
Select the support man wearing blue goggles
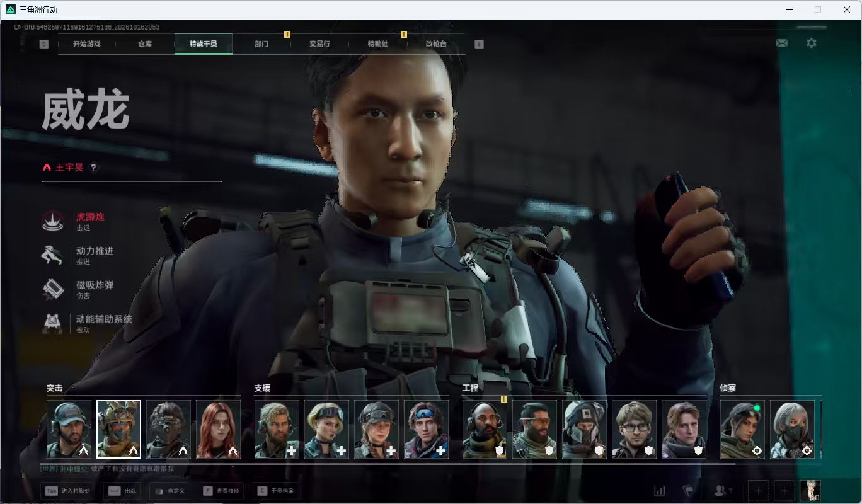coord(426,429)
